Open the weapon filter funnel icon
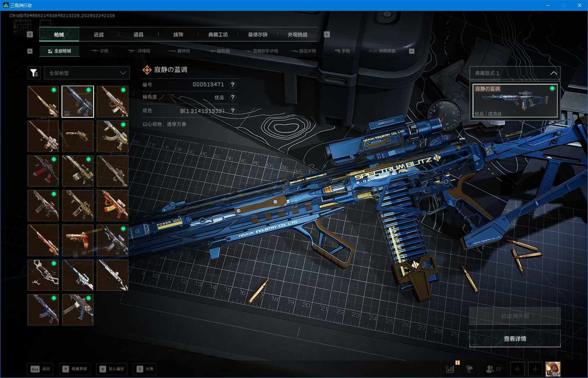Image resolution: width=588 pixels, height=378 pixels. pos(34,73)
